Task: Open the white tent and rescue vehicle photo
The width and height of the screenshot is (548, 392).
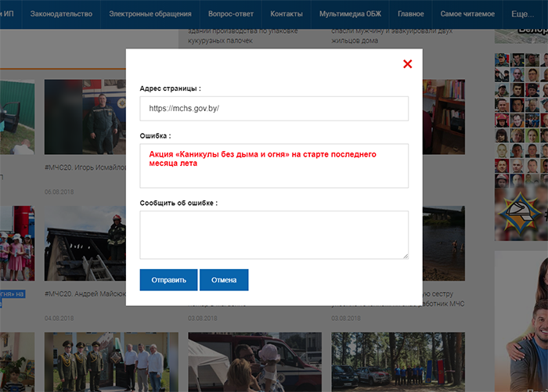Action: click(254, 362)
